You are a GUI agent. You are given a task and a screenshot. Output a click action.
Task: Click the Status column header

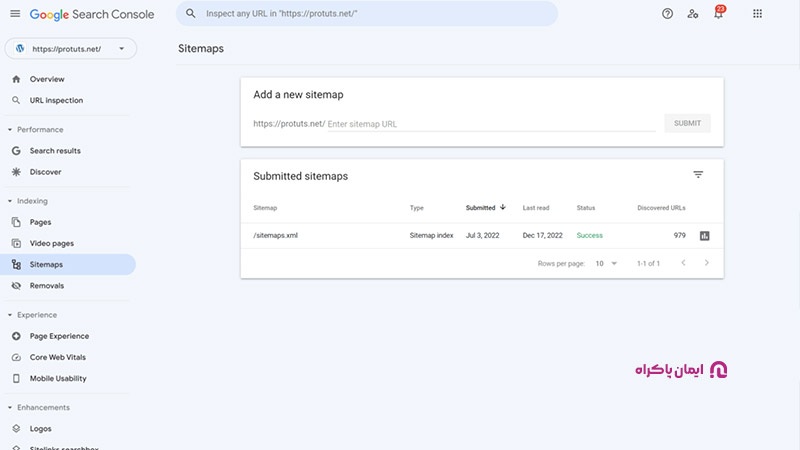point(586,208)
